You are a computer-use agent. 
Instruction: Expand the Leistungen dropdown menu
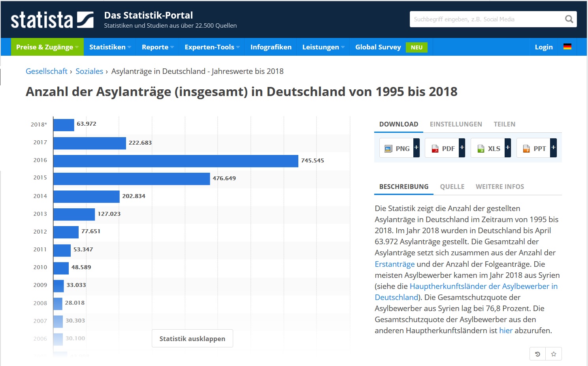click(x=323, y=47)
